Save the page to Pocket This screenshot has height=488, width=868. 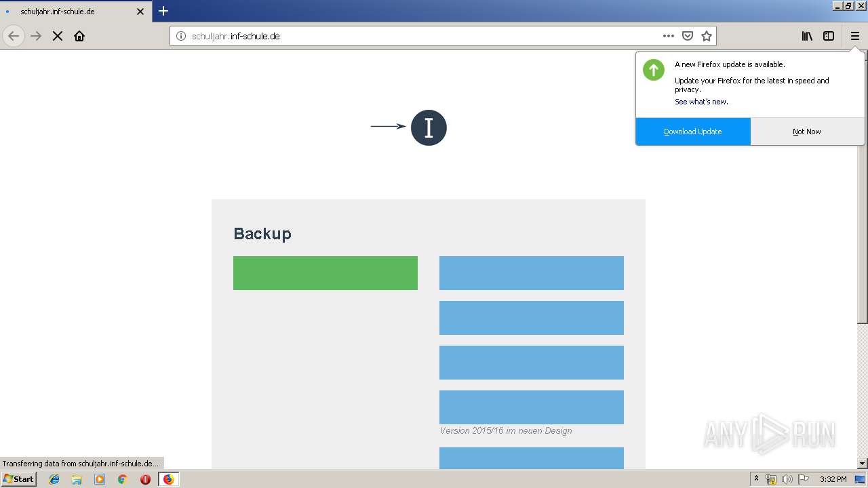coord(688,36)
